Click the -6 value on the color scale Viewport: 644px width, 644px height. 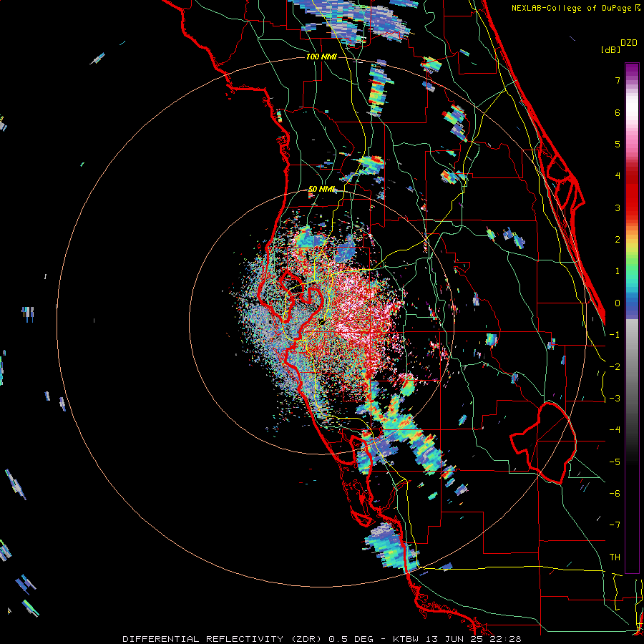click(x=615, y=494)
